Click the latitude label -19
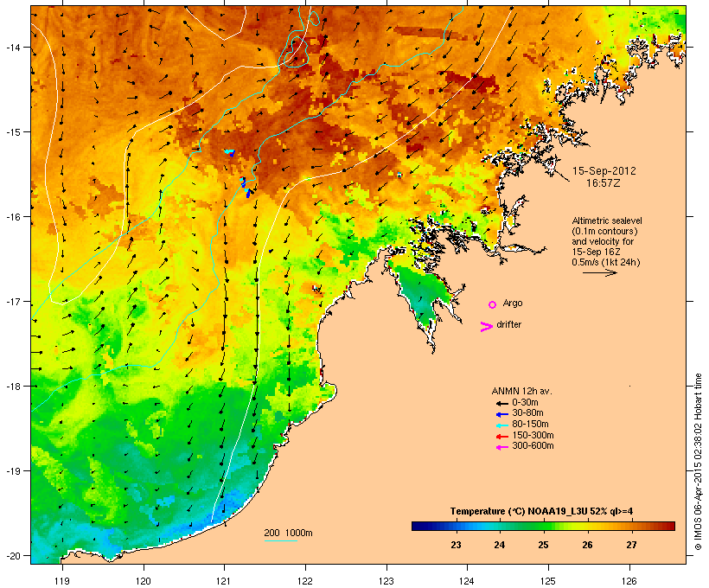The width and height of the screenshot is (709, 588). coord(12,471)
